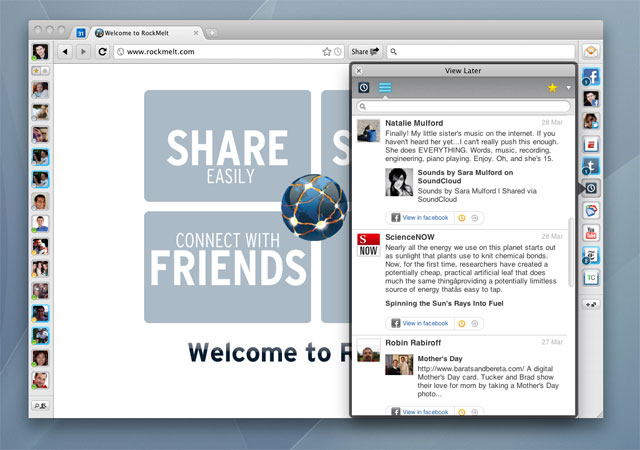Go back with the browser back arrow

tap(65, 51)
